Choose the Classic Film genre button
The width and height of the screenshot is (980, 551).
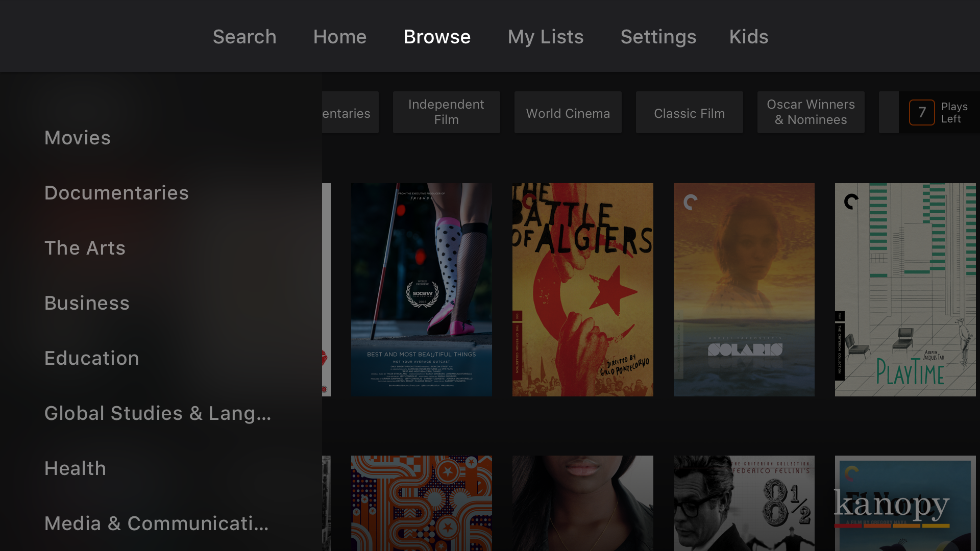pyautogui.click(x=689, y=112)
